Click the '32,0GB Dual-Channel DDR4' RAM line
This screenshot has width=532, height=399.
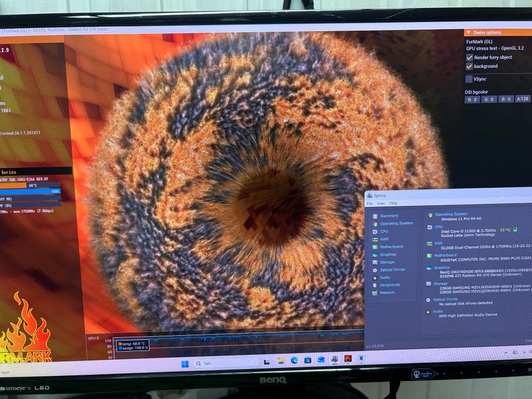[x=486, y=247]
